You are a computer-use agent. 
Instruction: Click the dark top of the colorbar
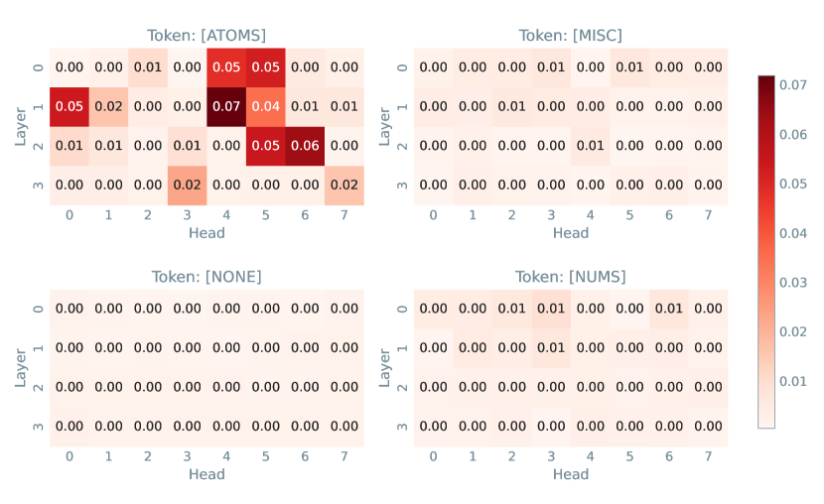tap(766, 84)
